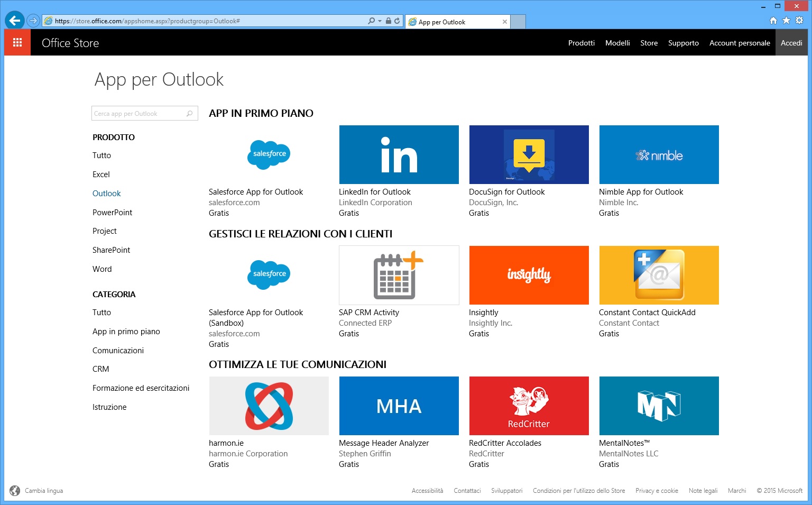812x505 pixels.
Task: Open a new browser tab
Action: tap(519, 22)
